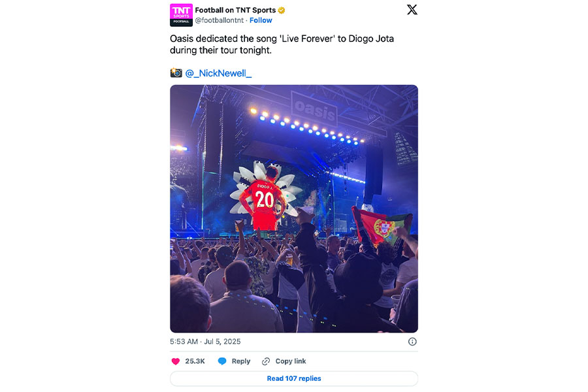Select the Copy link text
The height and width of the screenshot is (392, 588).
291,361
